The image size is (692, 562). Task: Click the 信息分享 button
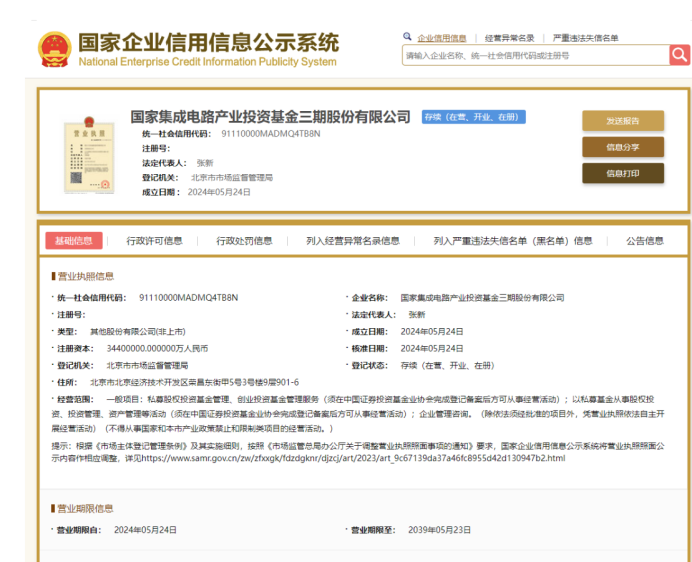coord(623,147)
